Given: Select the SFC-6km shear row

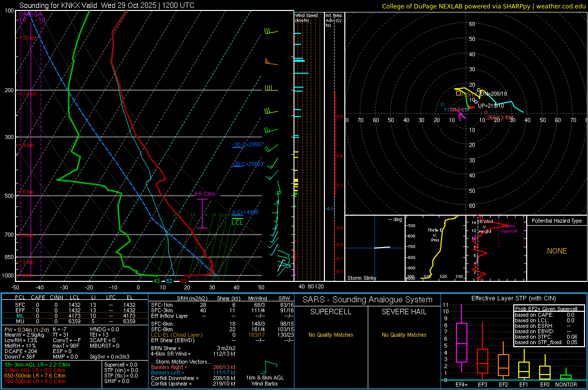Looking at the screenshot, I should tap(222, 324).
